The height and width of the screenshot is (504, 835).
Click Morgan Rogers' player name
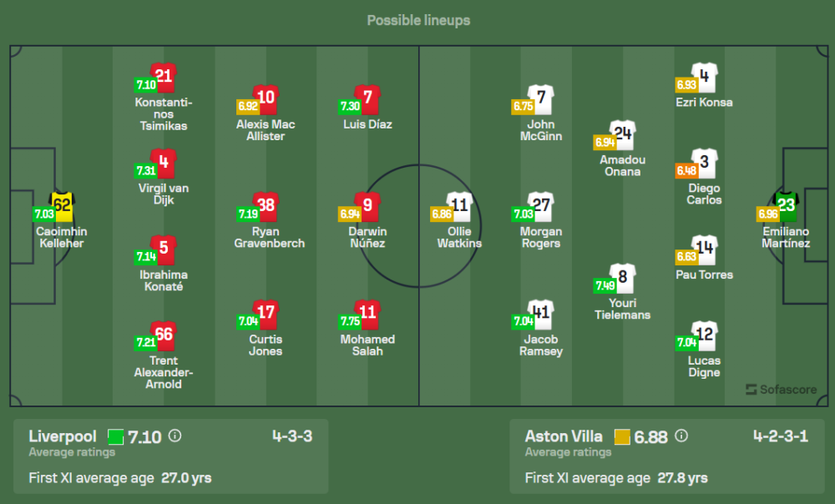pyautogui.click(x=541, y=237)
